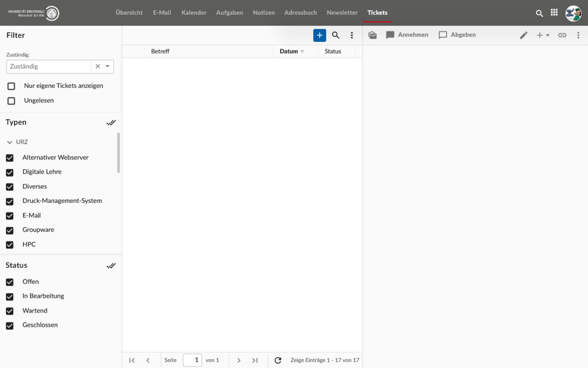Click the Annehmen button
The width and height of the screenshot is (588, 368).
click(x=407, y=35)
